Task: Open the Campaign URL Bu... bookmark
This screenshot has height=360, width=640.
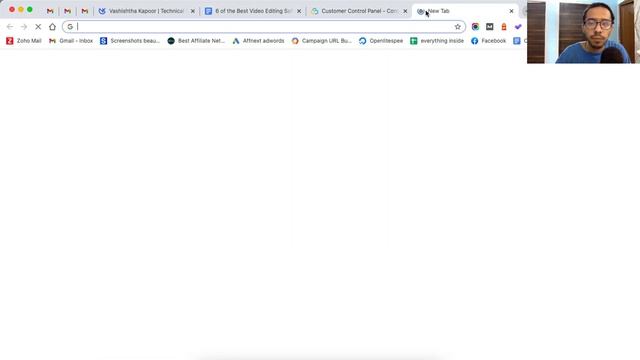Action: tap(321, 41)
